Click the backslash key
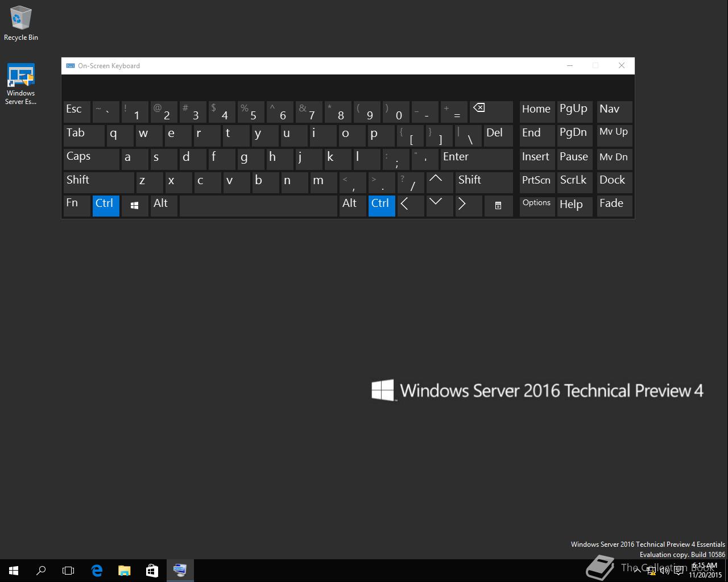728x582 pixels. [x=469, y=135]
